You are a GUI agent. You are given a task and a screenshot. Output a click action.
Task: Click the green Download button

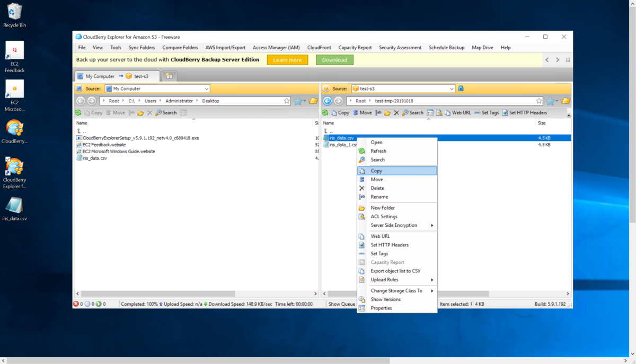334,60
